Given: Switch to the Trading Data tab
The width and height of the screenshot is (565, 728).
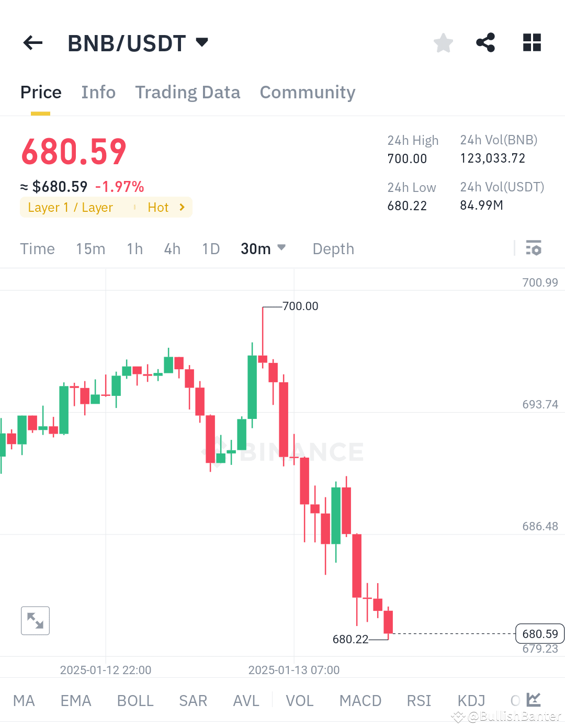Looking at the screenshot, I should pos(188,92).
